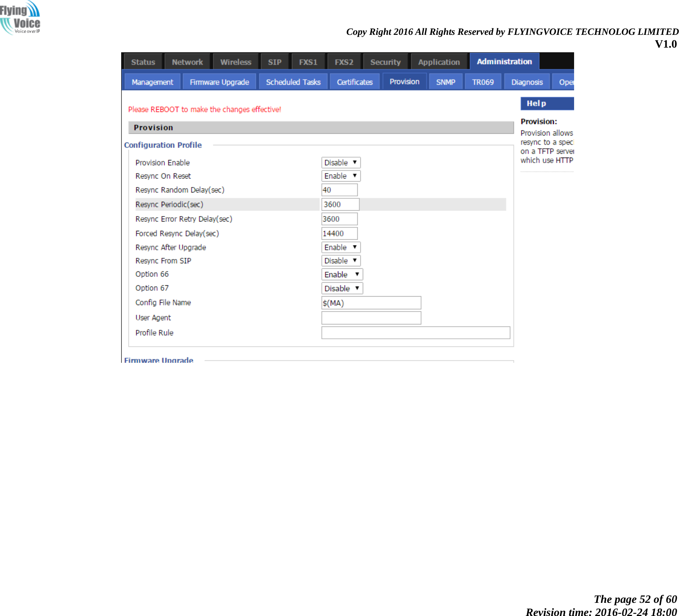Open the Scheduled Tasks page
679x616 pixels.
293,82
